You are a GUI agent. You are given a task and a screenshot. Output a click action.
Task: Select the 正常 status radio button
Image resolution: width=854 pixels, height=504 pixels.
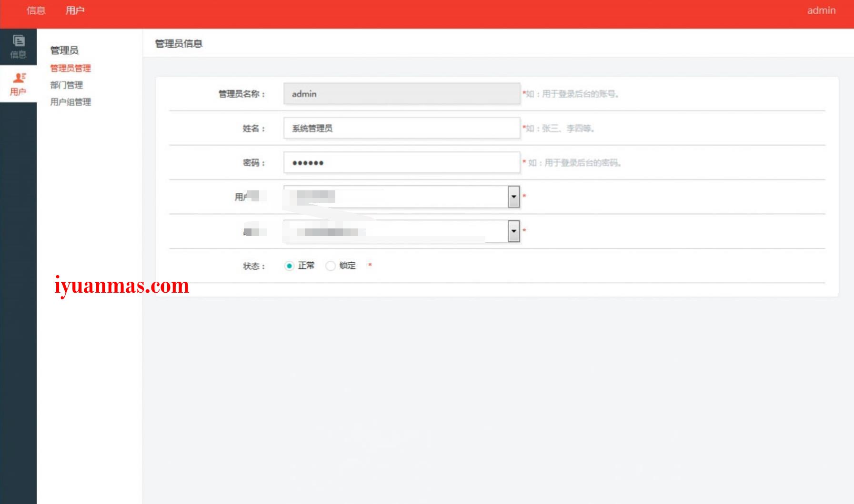(289, 266)
